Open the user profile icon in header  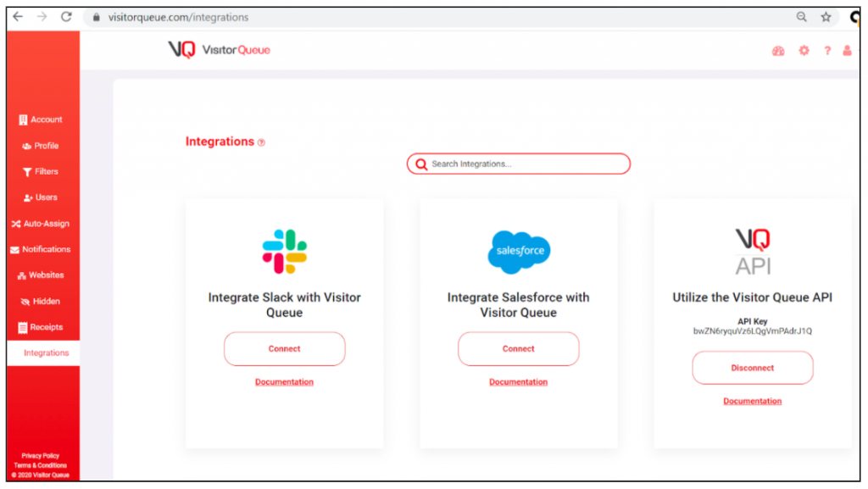coord(847,51)
